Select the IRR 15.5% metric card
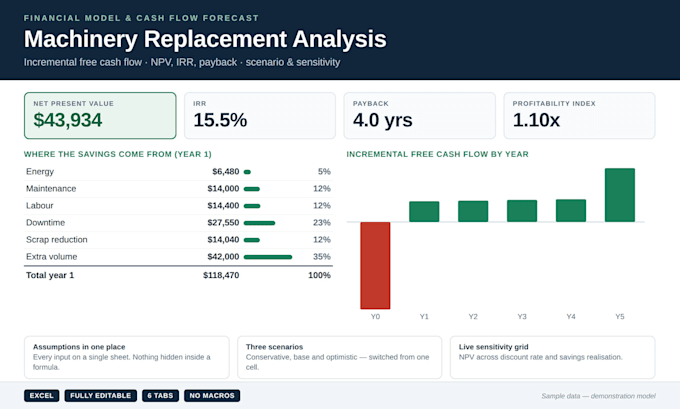Image resolution: width=680 pixels, height=409 pixels. click(x=260, y=115)
